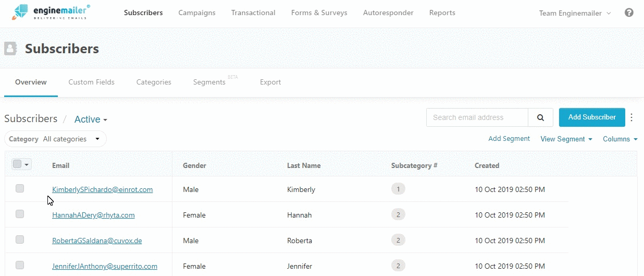Click the search email address field

coord(477,117)
